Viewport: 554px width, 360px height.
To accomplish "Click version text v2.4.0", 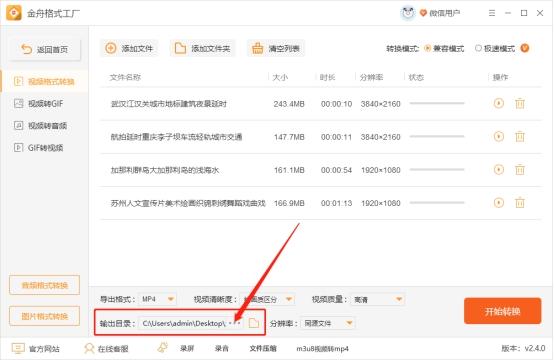I will point(535,348).
